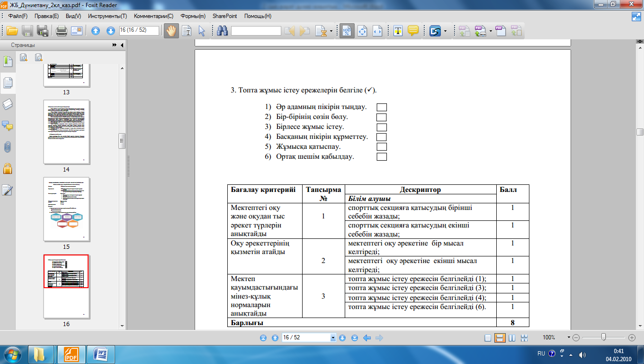The image size is (644, 364).
Task: Jump to first page in bottom bar
Action: [263, 338]
